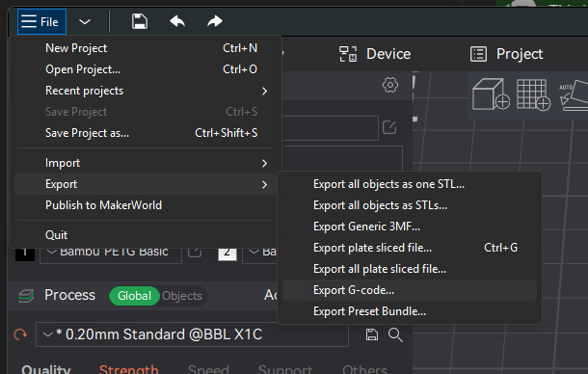Select the Export menu item
This screenshot has height=374, width=588.
pyautogui.click(x=146, y=184)
